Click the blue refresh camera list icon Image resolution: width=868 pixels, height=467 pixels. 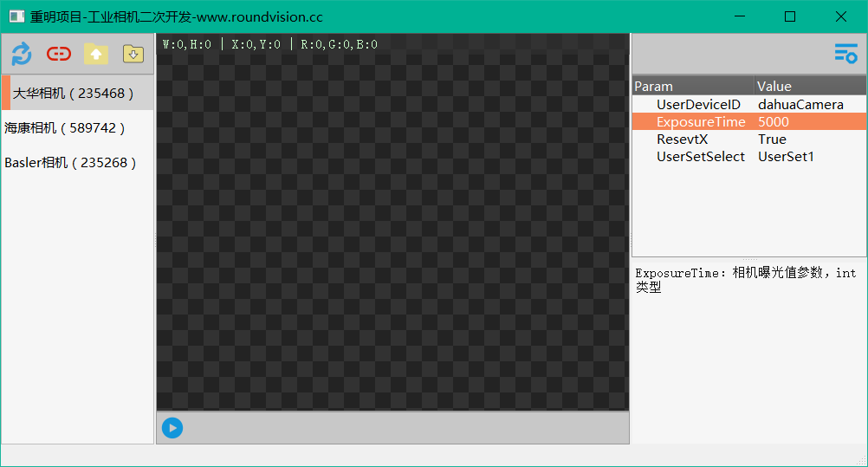pos(22,54)
